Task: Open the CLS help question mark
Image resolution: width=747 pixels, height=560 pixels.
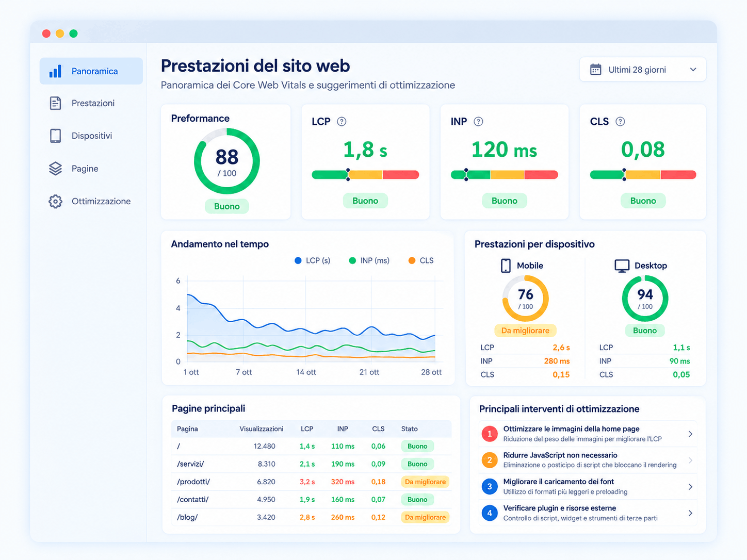Action: (620, 122)
